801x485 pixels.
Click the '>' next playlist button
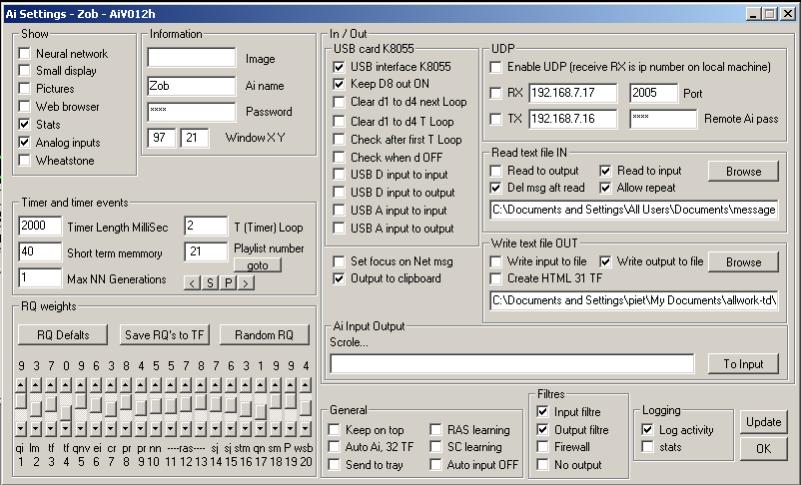coord(245,283)
